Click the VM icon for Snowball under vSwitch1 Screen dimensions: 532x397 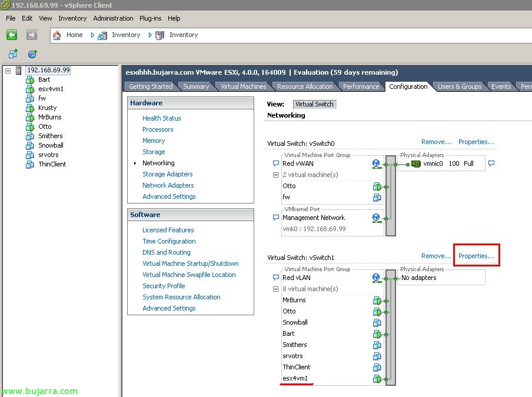pos(377,322)
